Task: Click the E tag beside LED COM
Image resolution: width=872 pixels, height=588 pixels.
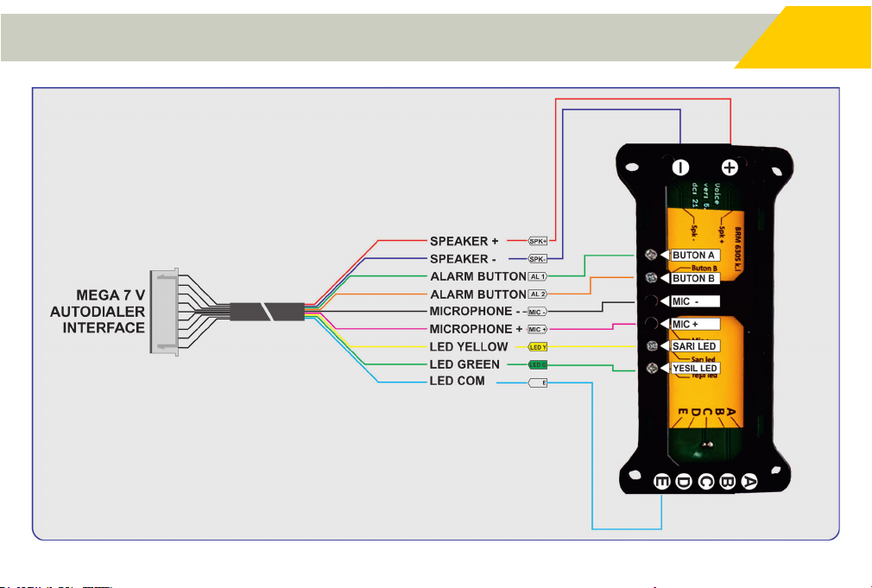Action: pyautogui.click(x=538, y=383)
